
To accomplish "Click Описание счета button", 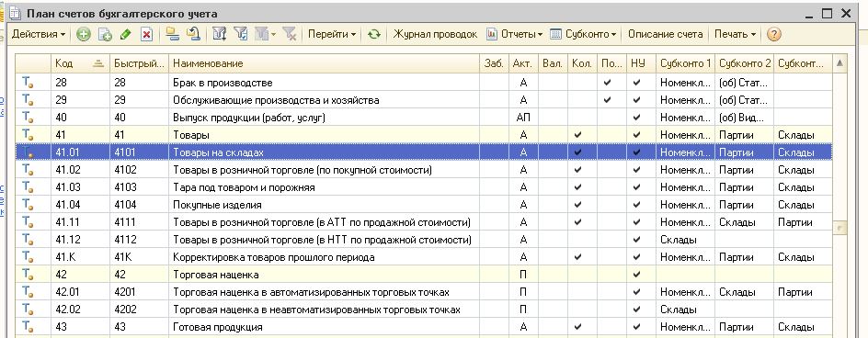I will tap(665, 34).
